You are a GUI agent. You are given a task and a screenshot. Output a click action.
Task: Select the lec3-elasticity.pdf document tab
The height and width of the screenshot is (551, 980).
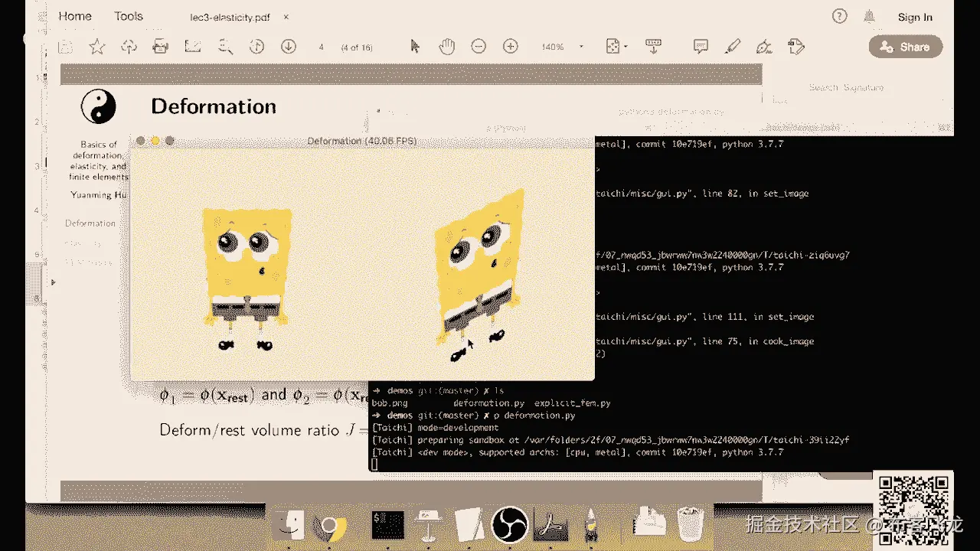pyautogui.click(x=230, y=16)
